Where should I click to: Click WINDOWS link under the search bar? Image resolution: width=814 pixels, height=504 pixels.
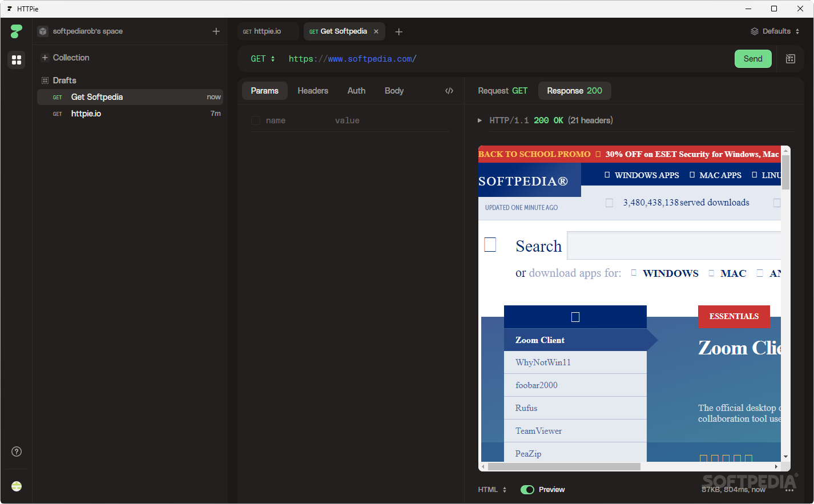671,273
